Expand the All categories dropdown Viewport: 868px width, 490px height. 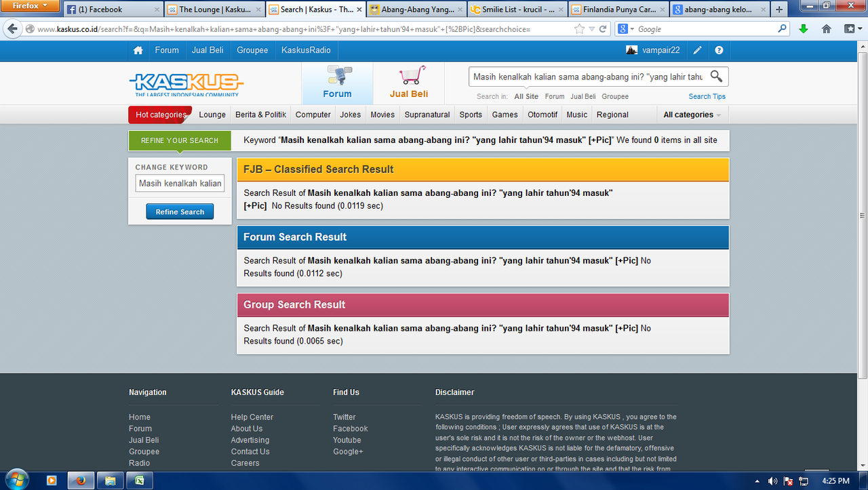click(x=692, y=115)
